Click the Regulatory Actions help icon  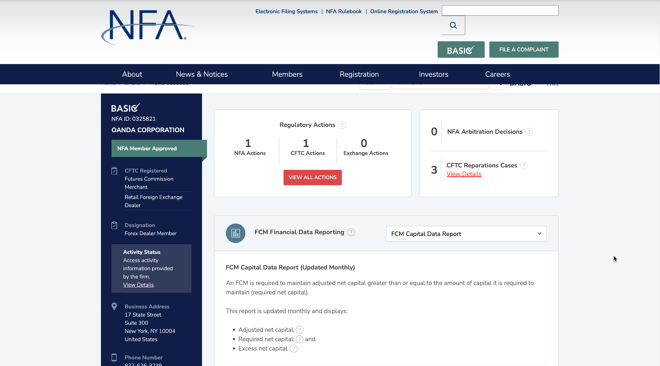[342, 125]
